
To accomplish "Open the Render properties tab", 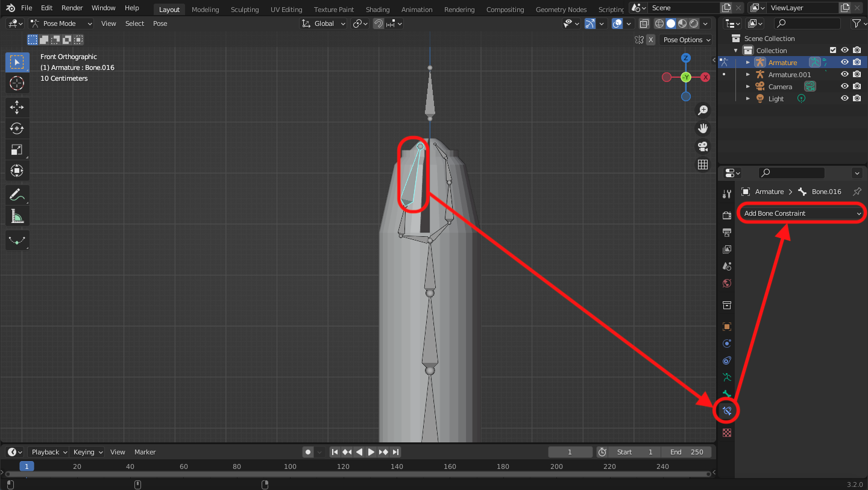I will click(727, 215).
